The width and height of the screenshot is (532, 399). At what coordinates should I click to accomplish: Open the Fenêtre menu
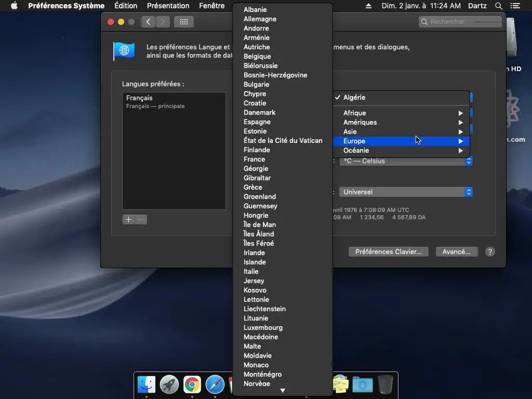tap(212, 6)
